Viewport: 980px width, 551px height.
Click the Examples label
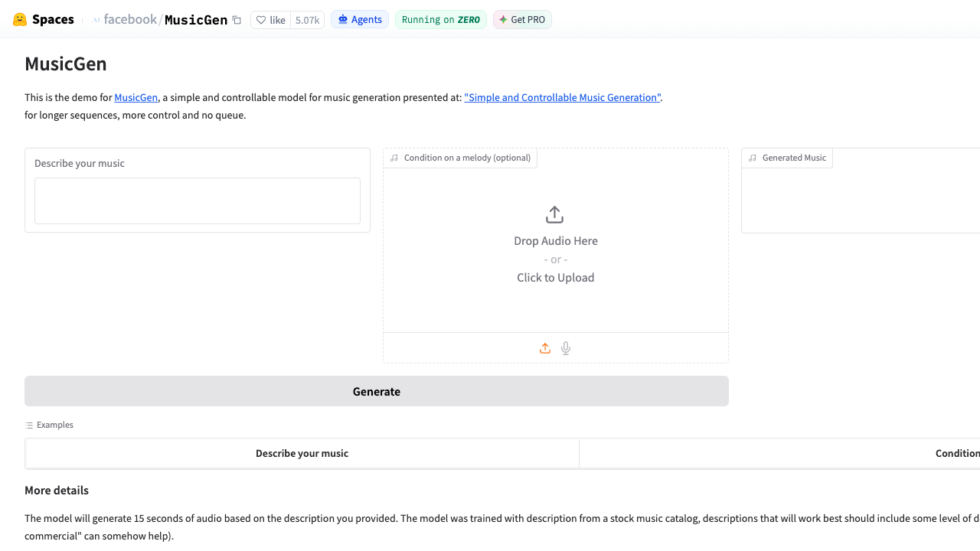click(x=55, y=425)
